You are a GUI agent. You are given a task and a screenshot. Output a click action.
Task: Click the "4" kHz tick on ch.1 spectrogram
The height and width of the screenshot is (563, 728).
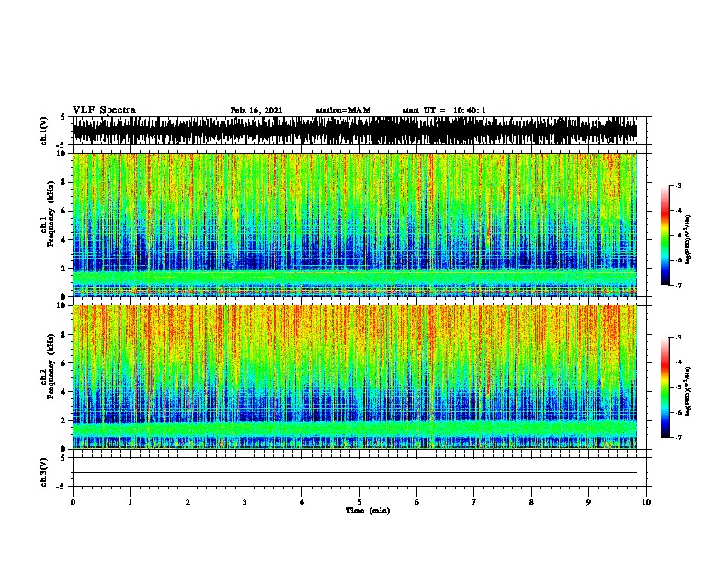point(63,240)
